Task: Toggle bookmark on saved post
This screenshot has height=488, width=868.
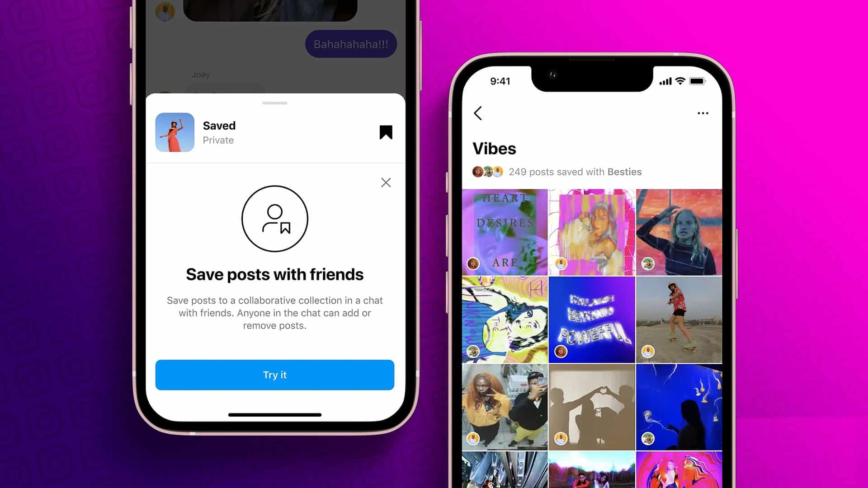Action: 386,132
